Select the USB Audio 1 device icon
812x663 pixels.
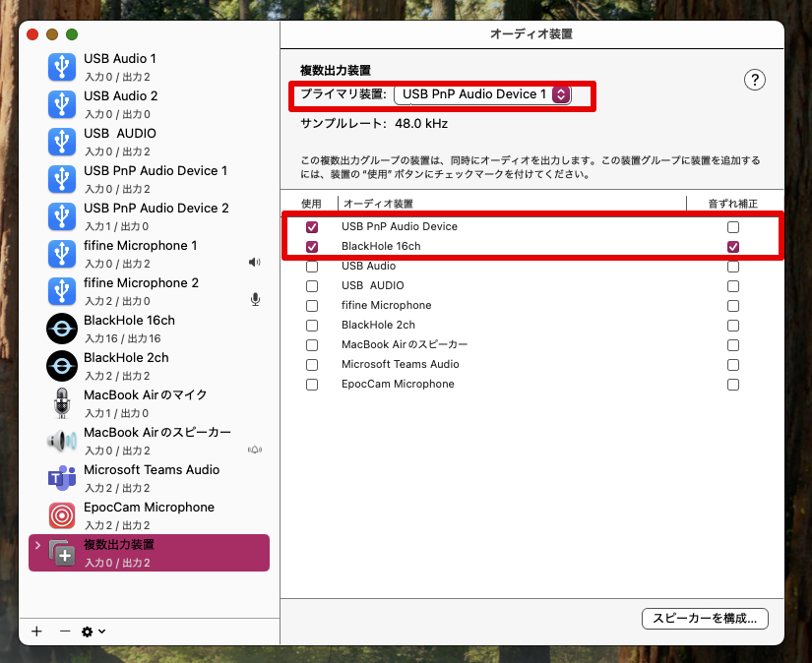tap(62, 67)
